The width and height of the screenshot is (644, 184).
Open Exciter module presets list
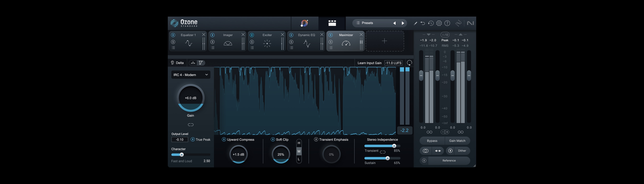pyautogui.click(x=252, y=48)
